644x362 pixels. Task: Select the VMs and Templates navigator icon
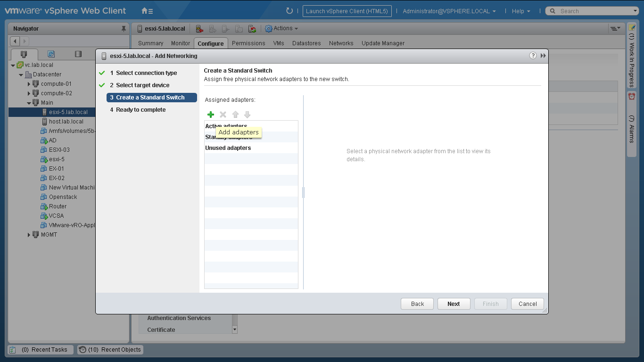click(51, 54)
